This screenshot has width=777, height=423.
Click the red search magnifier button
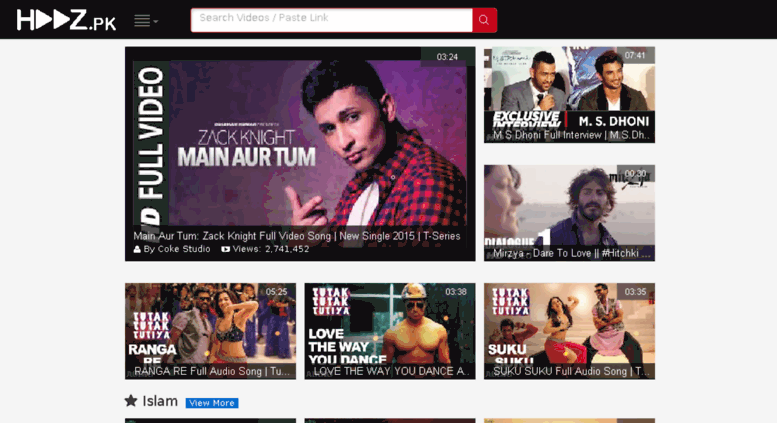point(484,20)
